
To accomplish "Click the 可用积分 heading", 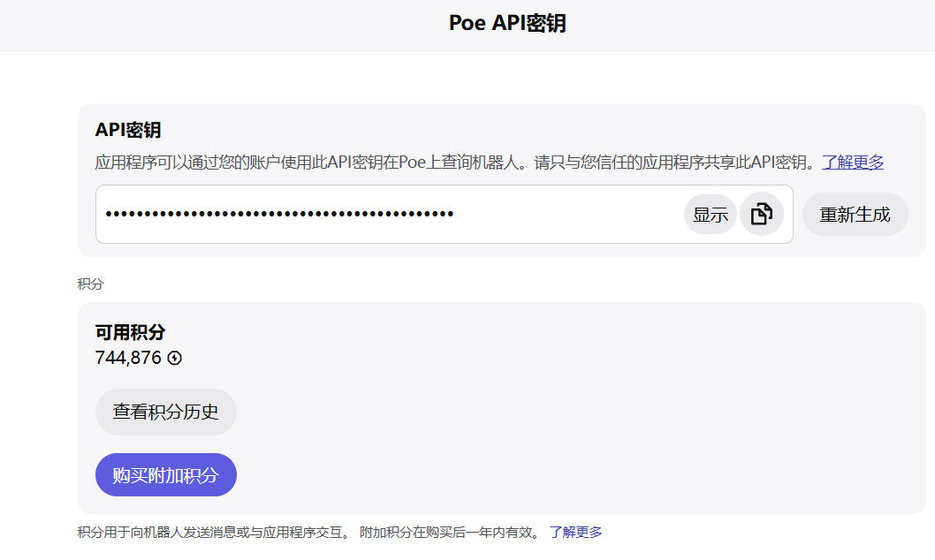I will click(x=130, y=332).
